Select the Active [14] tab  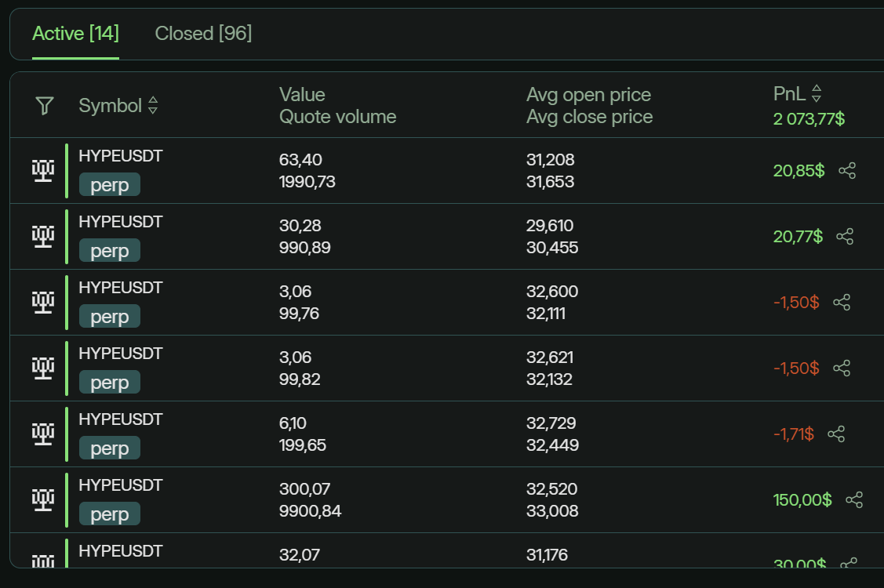point(75,34)
